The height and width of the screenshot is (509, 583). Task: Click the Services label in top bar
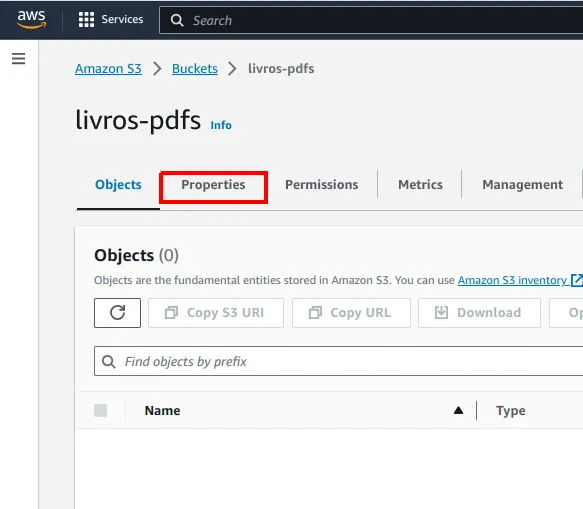pos(122,19)
